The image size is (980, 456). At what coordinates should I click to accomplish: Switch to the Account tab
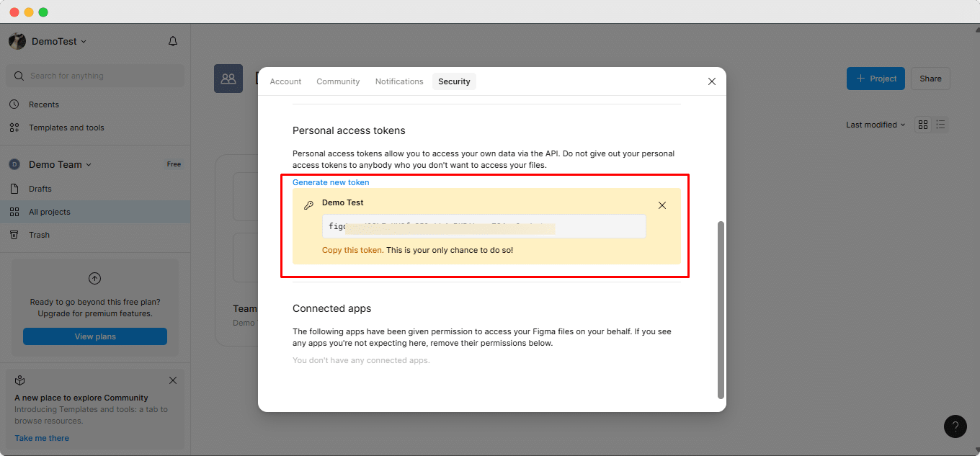(x=285, y=81)
